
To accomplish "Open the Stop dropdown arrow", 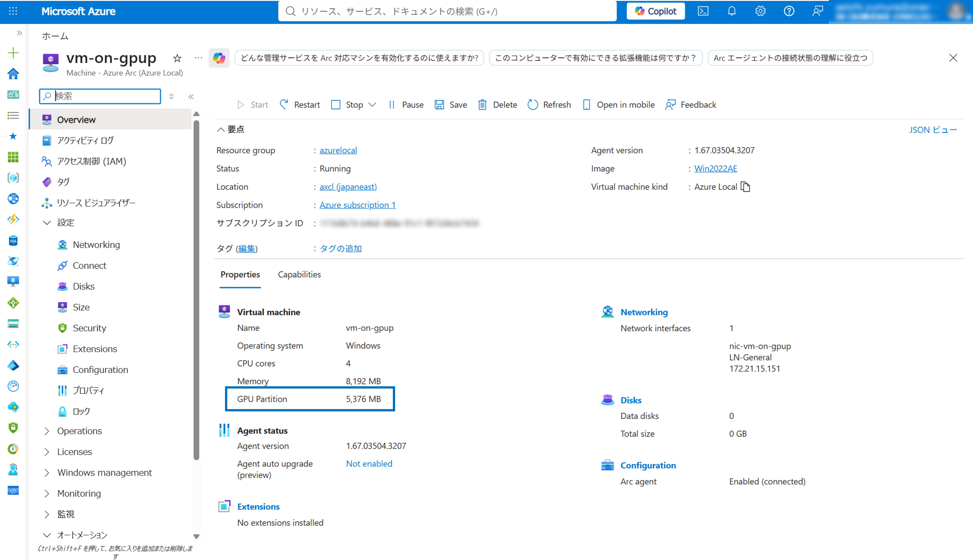I will 372,105.
